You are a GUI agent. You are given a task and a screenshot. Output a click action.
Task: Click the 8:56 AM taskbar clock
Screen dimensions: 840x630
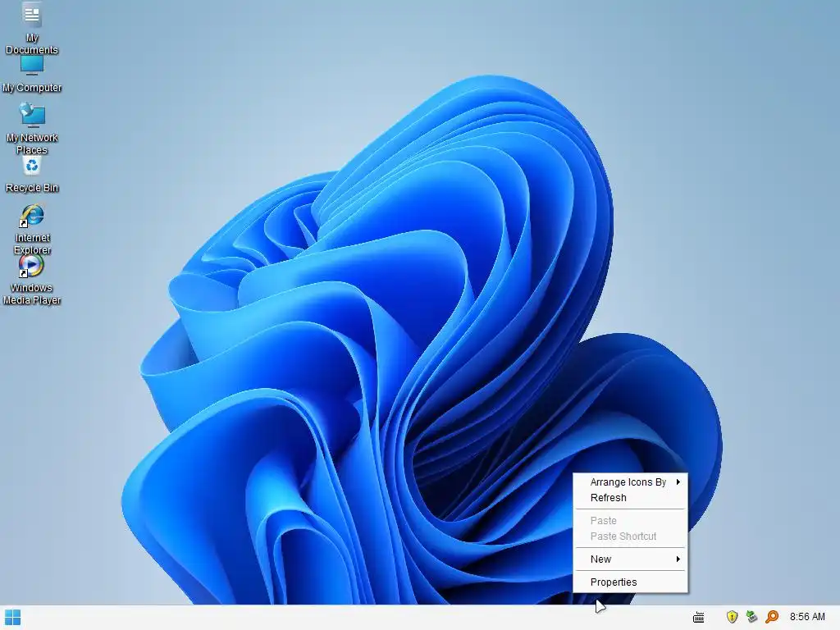tap(807, 617)
